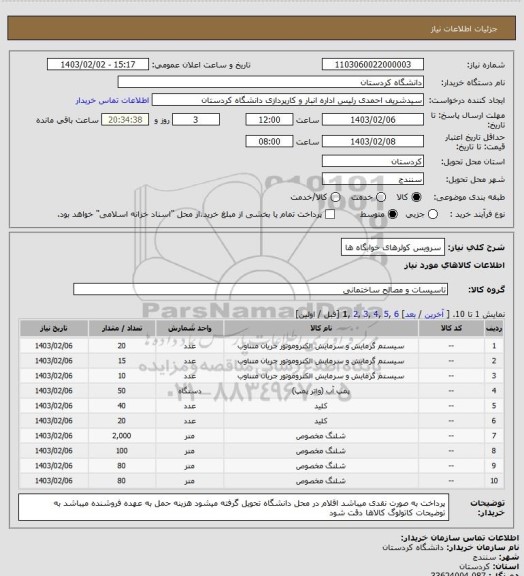
Task: Select شلنگ مخصوص in row 10
Action: [x=321, y=480]
